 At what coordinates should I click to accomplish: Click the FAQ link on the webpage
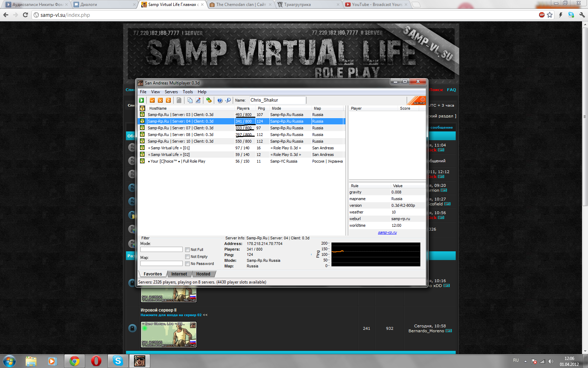pyautogui.click(x=451, y=90)
